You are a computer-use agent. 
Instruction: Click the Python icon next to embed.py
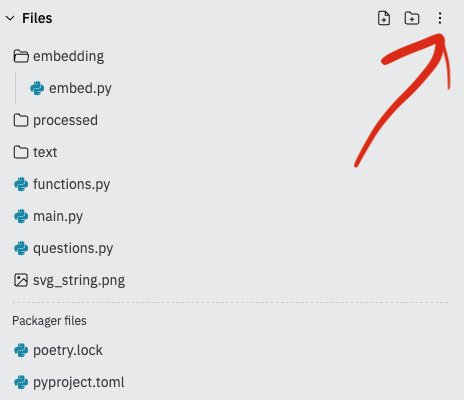pos(37,88)
